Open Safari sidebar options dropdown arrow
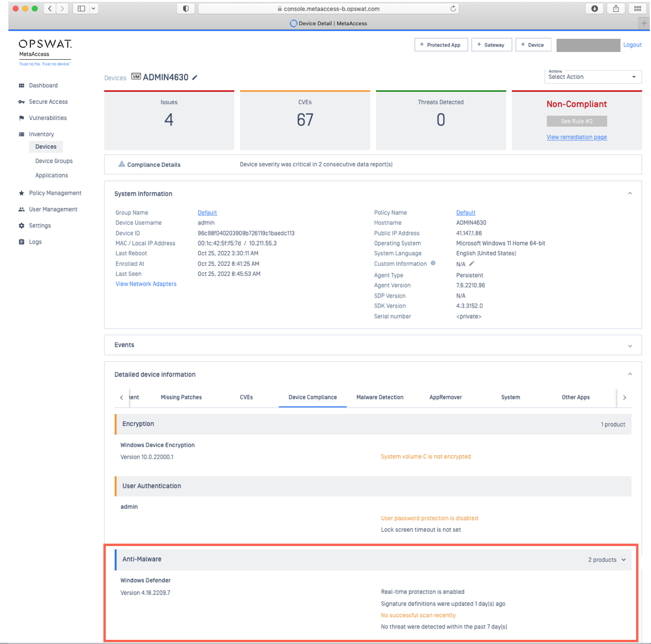 tap(93, 8)
